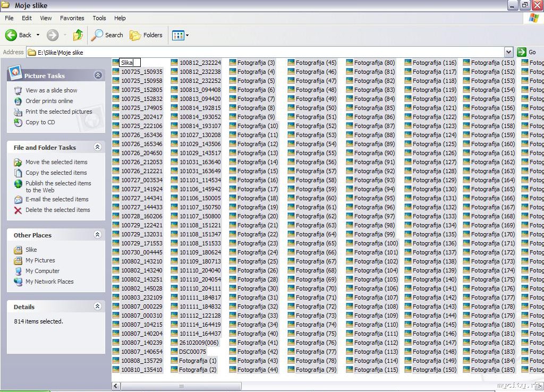Collapse the Picture Tasks panel
The height and width of the screenshot is (392, 544).
tap(98, 75)
